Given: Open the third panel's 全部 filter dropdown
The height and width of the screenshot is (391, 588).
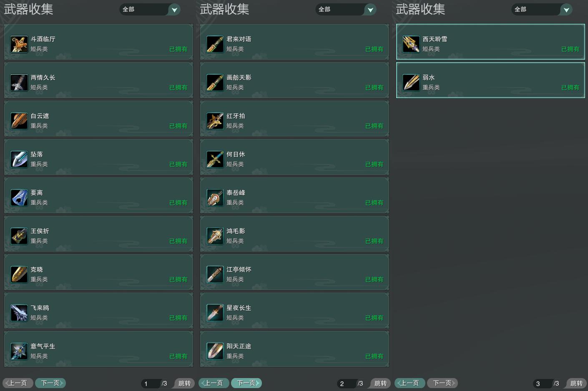Looking at the screenshot, I should tap(542, 9).
